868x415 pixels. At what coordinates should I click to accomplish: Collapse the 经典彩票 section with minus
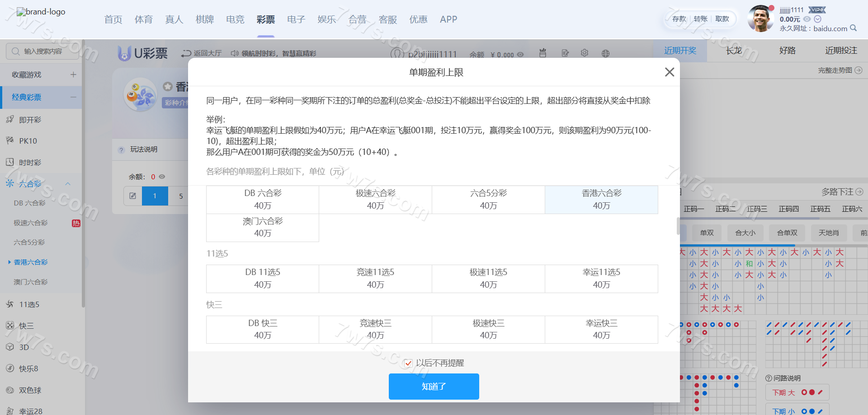[x=73, y=97]
